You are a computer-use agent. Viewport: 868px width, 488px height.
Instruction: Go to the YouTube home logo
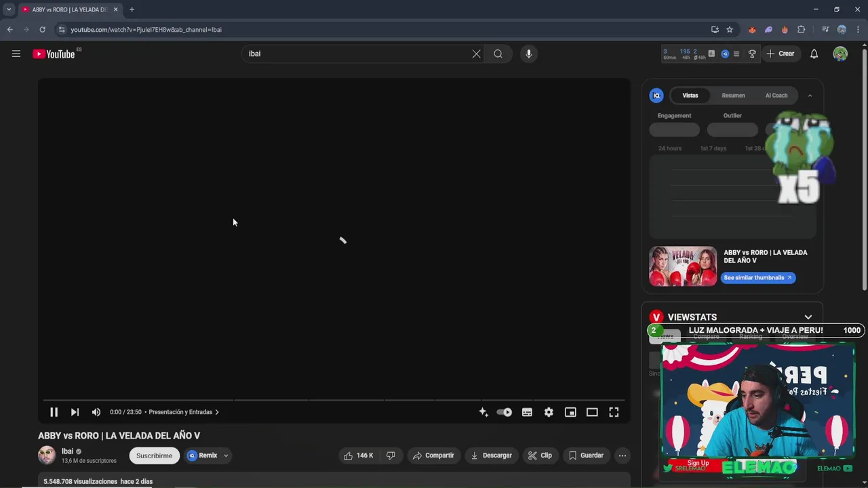click(x=54, y=54)
